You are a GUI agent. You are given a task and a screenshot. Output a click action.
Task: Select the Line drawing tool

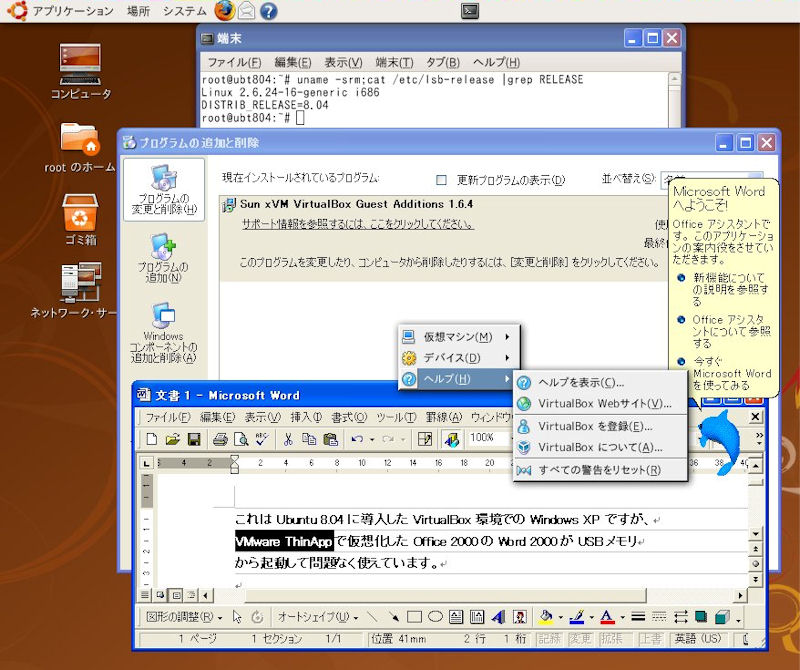[x=372, y=617]
